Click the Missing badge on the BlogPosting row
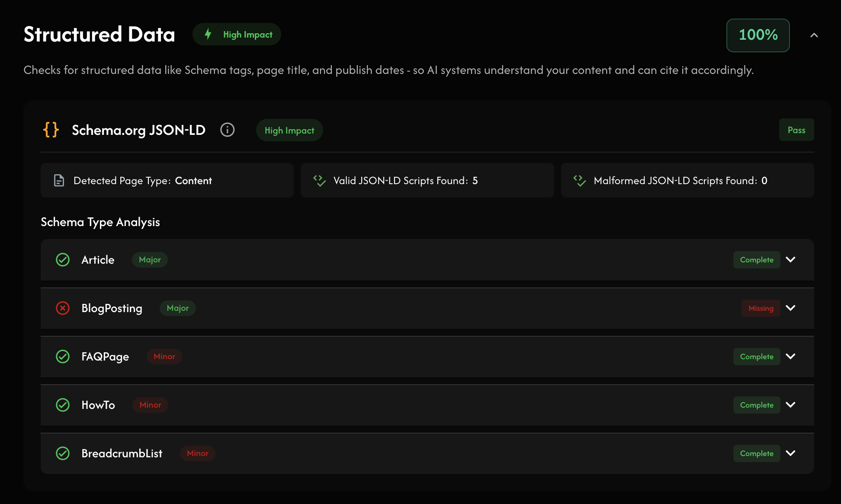 click(x=761, y=308)
